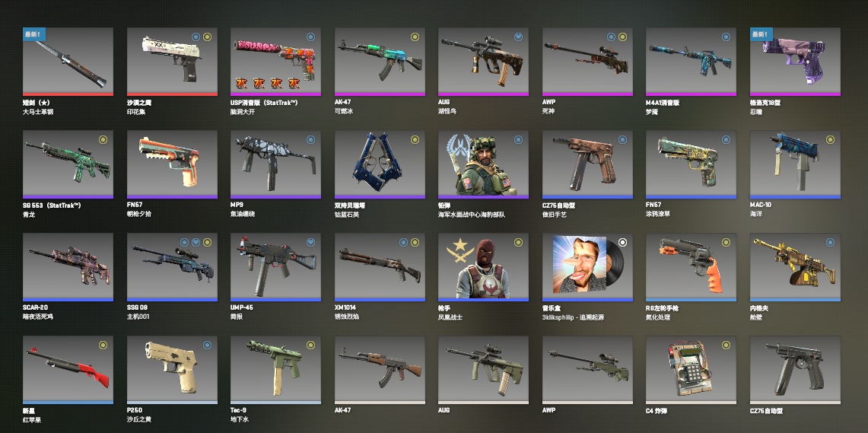This screenshot has width=868, height=433.
Task: Click the heart icon on UMP-45 简报
Action: 310,242
